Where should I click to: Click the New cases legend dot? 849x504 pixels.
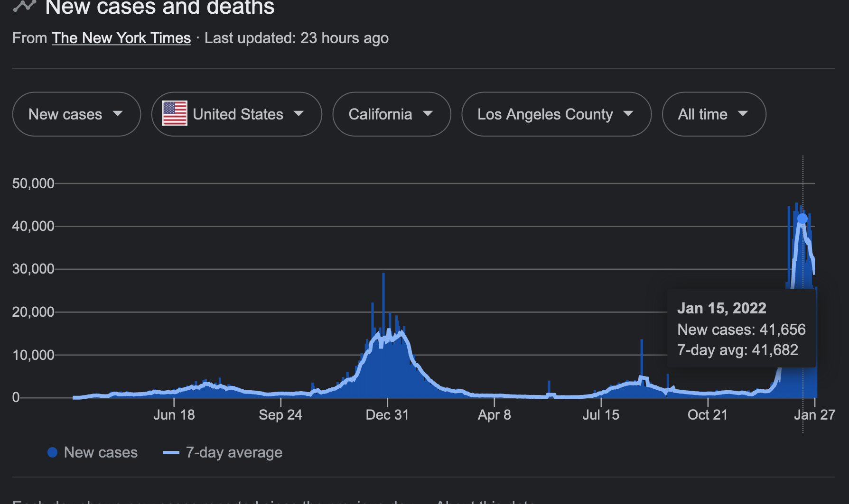pos(53,452)
